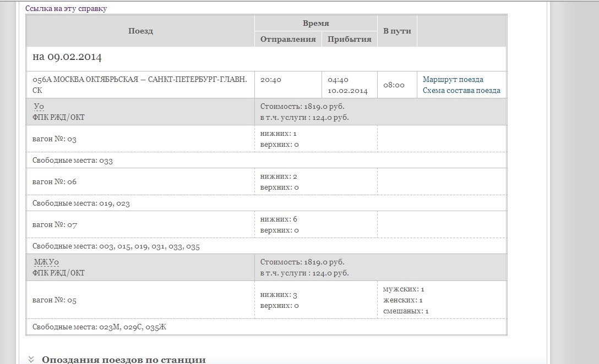
Task: Click the 'У0' carriage class abbreviation
Action: [x=39, y=107]
